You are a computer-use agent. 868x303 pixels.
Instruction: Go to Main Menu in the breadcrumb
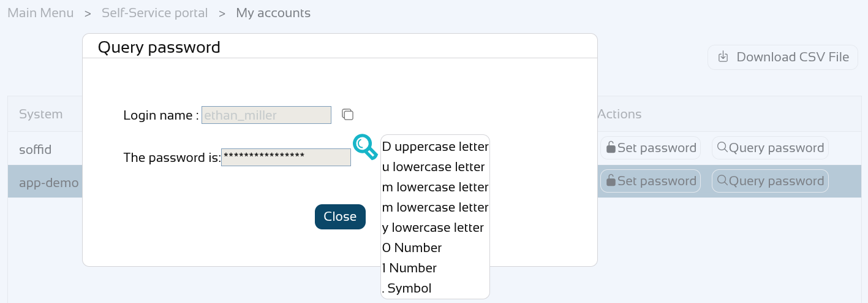[x=40, y=12]
